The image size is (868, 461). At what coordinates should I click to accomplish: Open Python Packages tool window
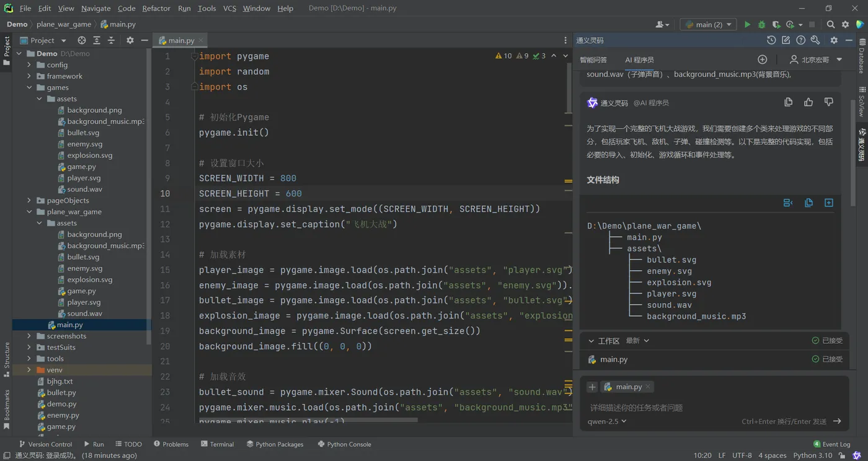275,444
